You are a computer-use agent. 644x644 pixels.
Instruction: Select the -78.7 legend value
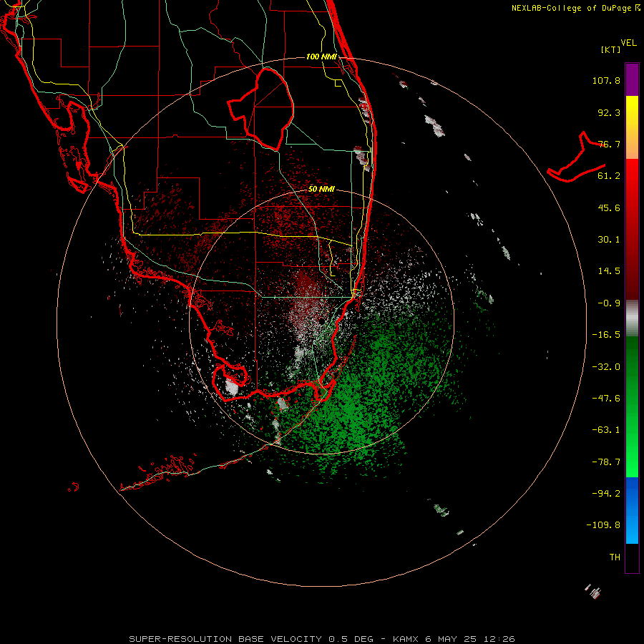(606, 462)
